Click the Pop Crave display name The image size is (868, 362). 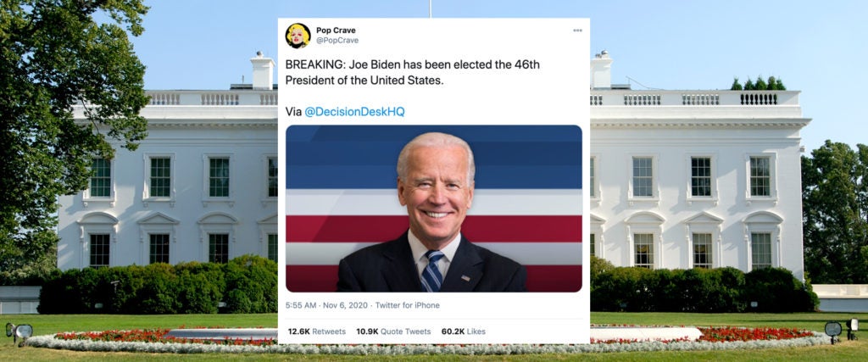(336, 30)
